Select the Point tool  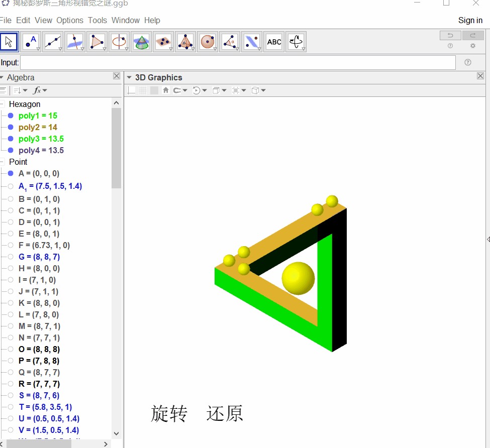31,42
